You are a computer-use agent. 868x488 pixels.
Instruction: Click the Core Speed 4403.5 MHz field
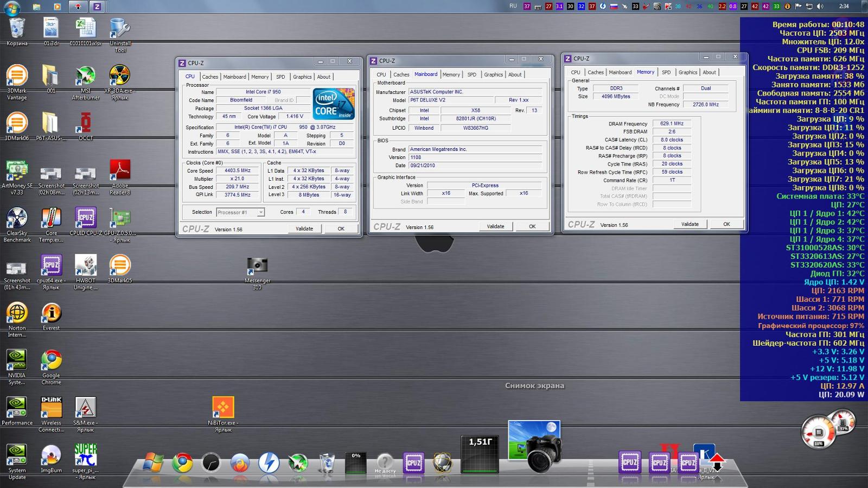pyautogui.click(x=237, y=170)
